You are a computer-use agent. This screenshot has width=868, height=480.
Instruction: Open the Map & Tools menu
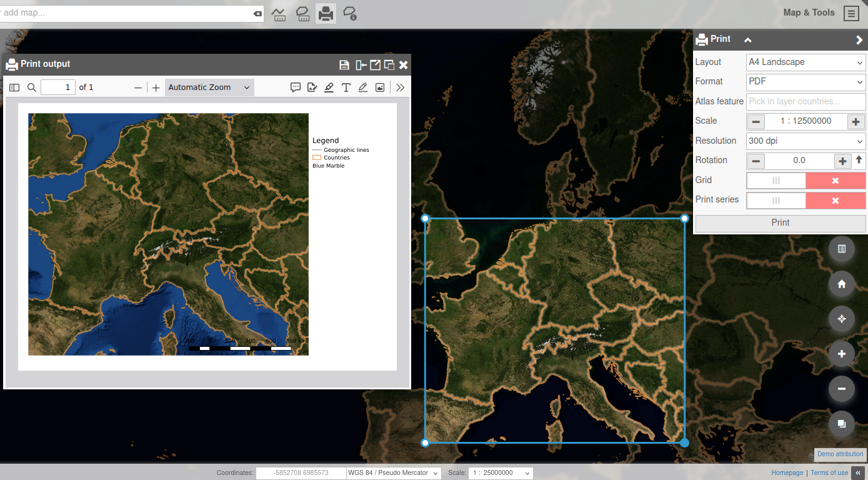point(851,13)
